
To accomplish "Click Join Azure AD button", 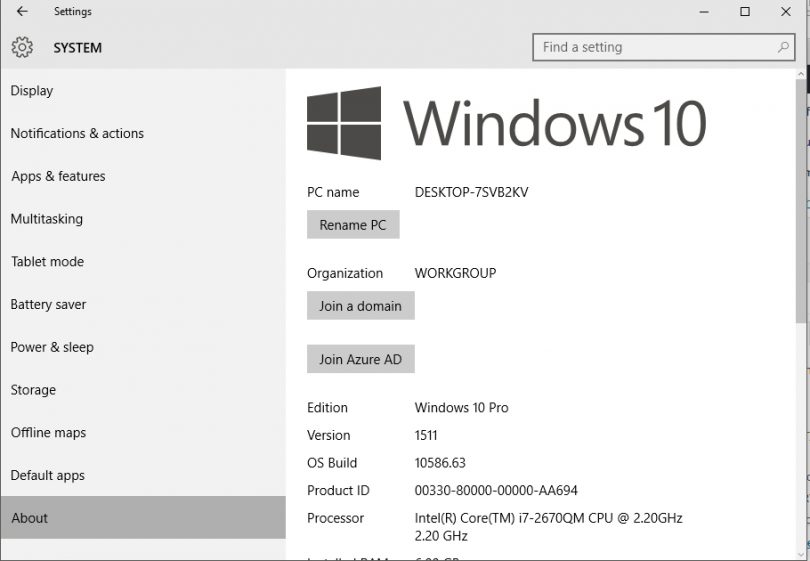I will click(360, 359).
